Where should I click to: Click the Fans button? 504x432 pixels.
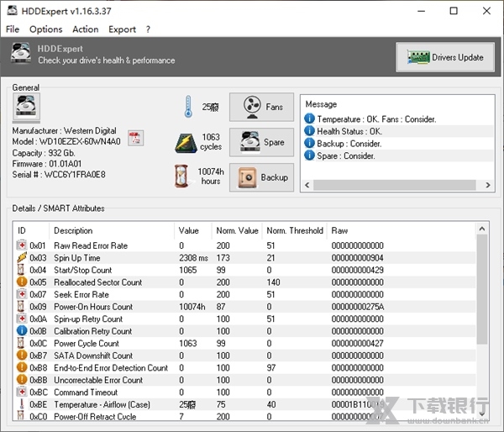coord(261,108)
